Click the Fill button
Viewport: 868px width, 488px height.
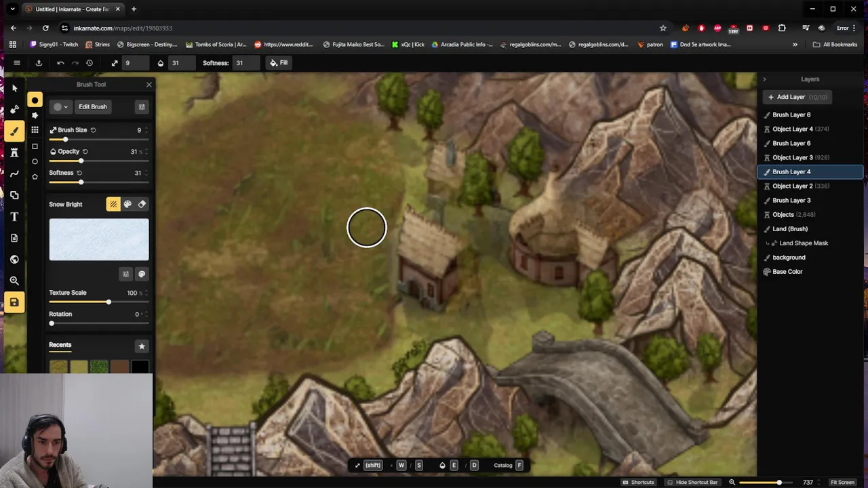click(279, 63)
